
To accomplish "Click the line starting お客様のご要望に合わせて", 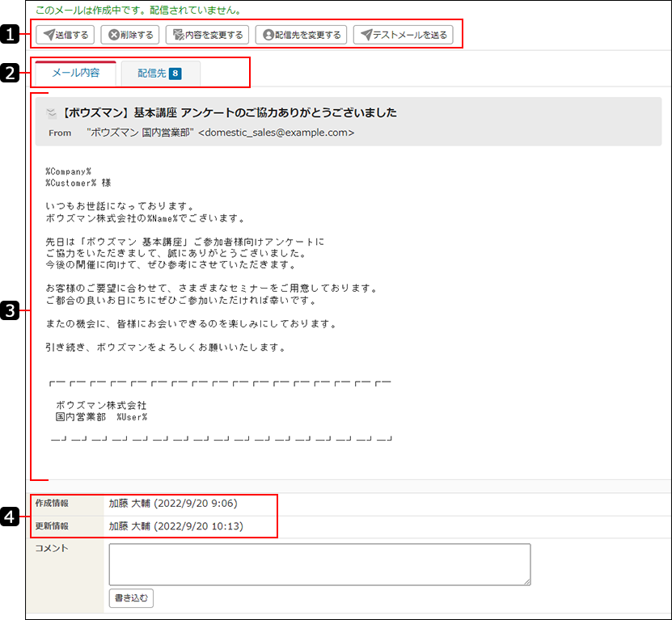I will point(212,289).
